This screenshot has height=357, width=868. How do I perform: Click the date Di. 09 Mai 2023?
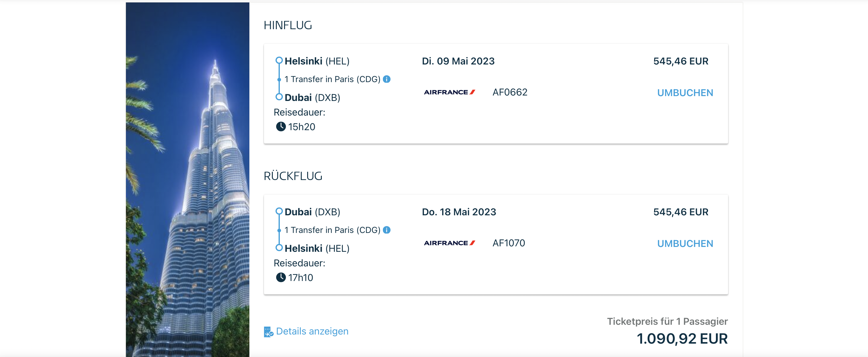458,61
